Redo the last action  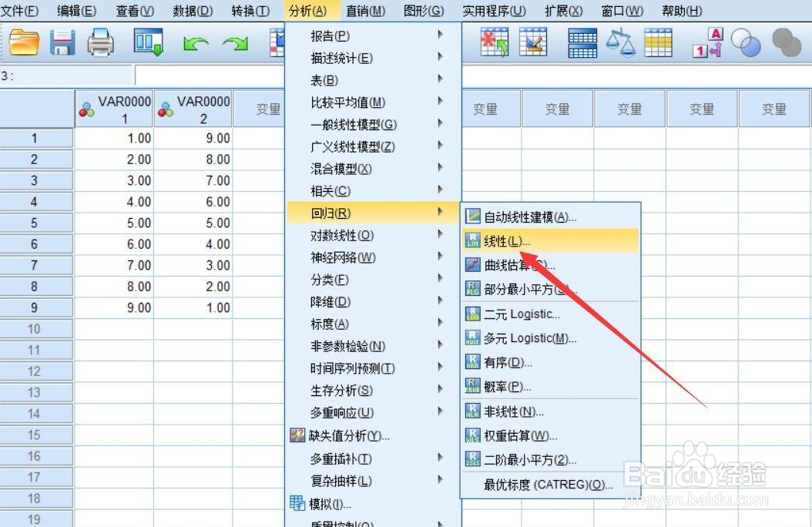233,44
